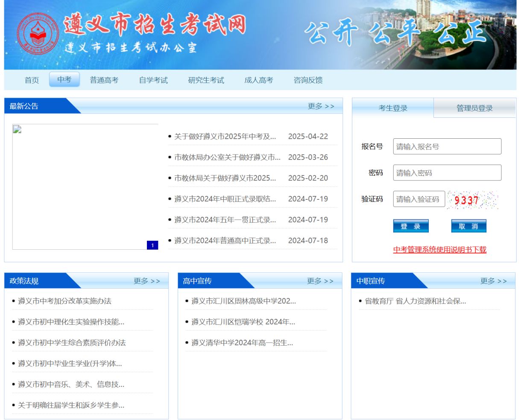Open 更多 link in 最新公告 panel
Viewport: 521px width, 420px height.
pyautogui.click(x=319, y=105)
